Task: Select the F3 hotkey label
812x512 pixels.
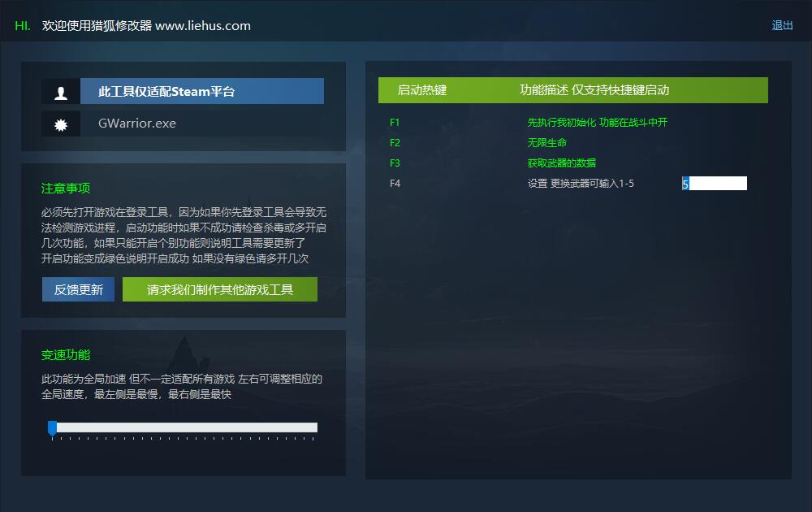Action: (x=395, y=163)
